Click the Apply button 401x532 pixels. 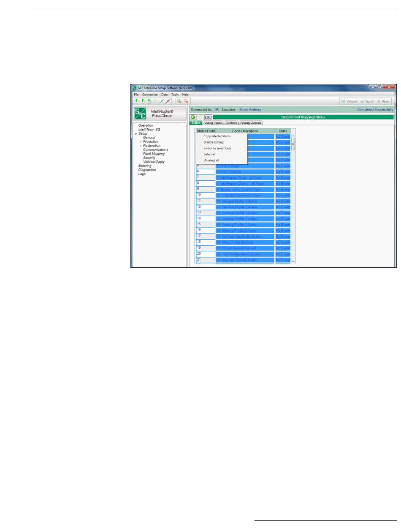[367, 101]
